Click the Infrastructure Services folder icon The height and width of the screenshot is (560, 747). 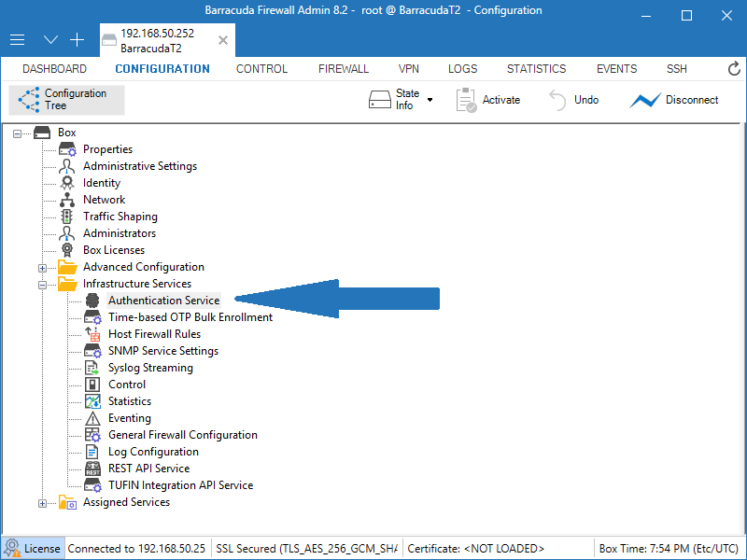(x=67, y=284)
